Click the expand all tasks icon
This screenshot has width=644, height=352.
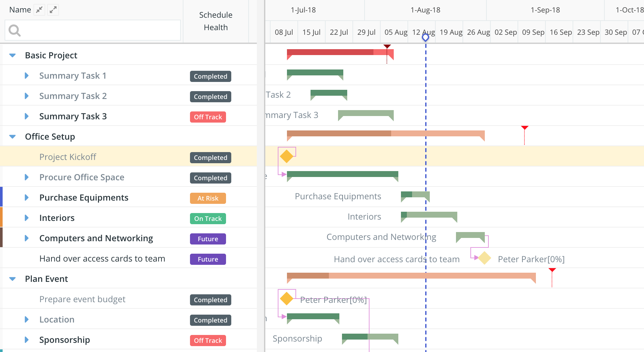53,10
